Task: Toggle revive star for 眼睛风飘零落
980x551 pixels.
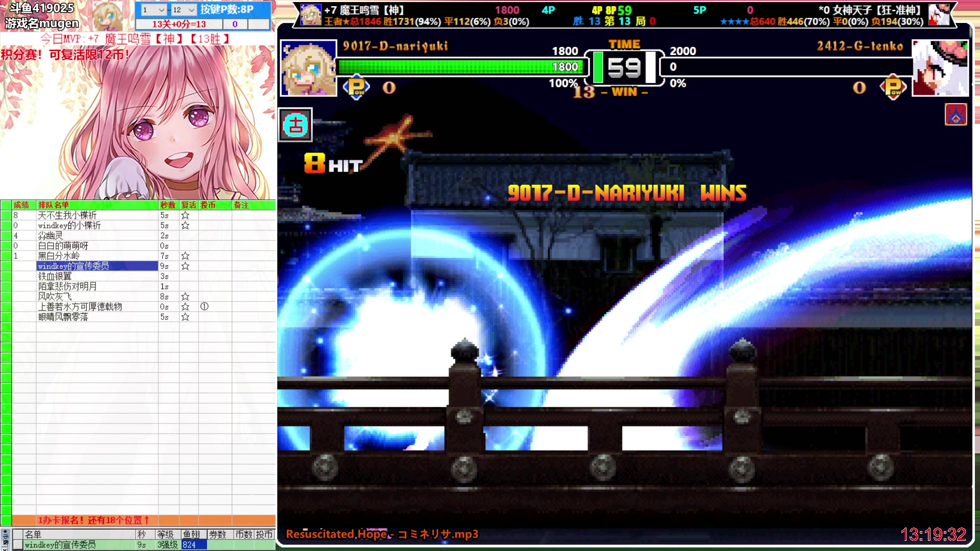Action: tap(185, 317)
